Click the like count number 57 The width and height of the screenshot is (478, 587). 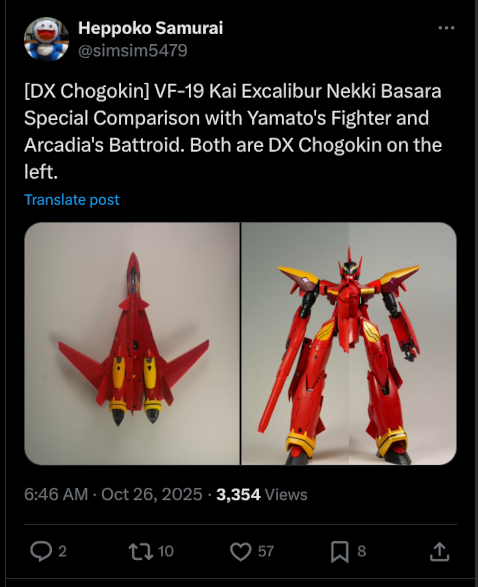[266, 551]
